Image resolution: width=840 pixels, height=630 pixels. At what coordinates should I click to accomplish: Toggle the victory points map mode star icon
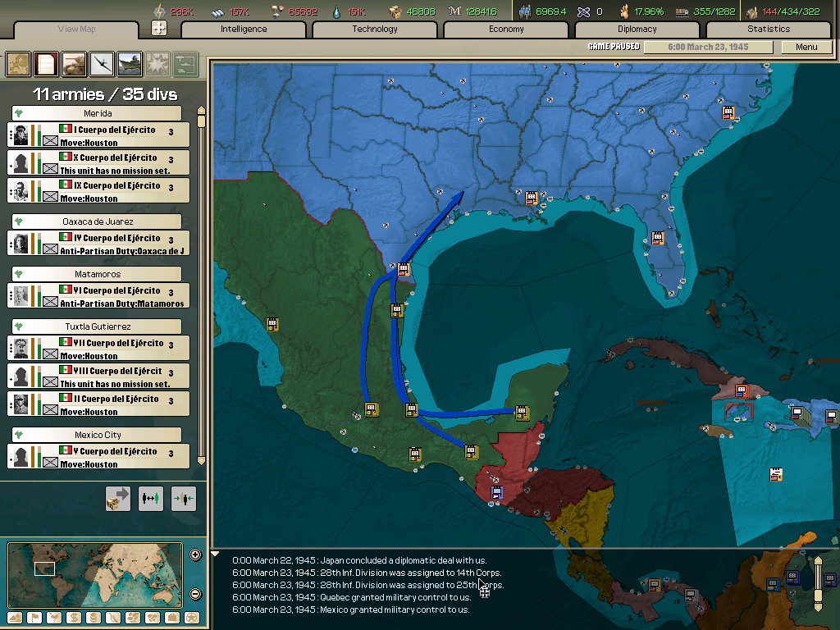point(190,618)
